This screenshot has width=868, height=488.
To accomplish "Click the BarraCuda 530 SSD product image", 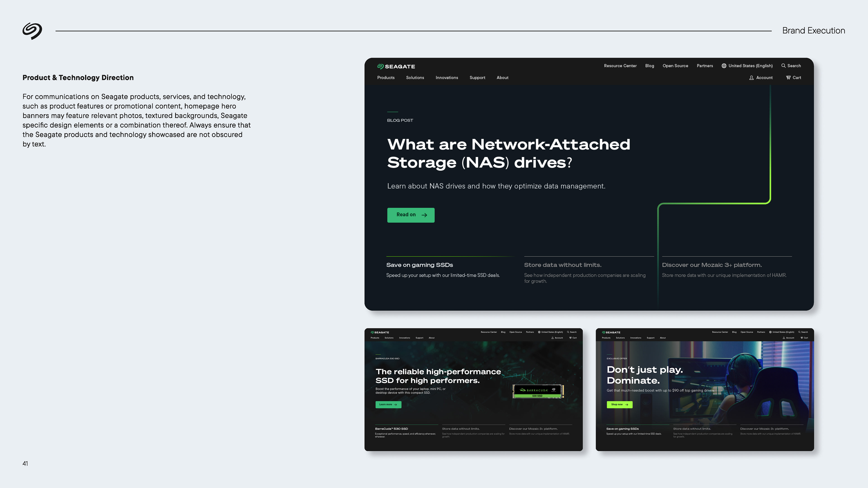I will 538,391.
